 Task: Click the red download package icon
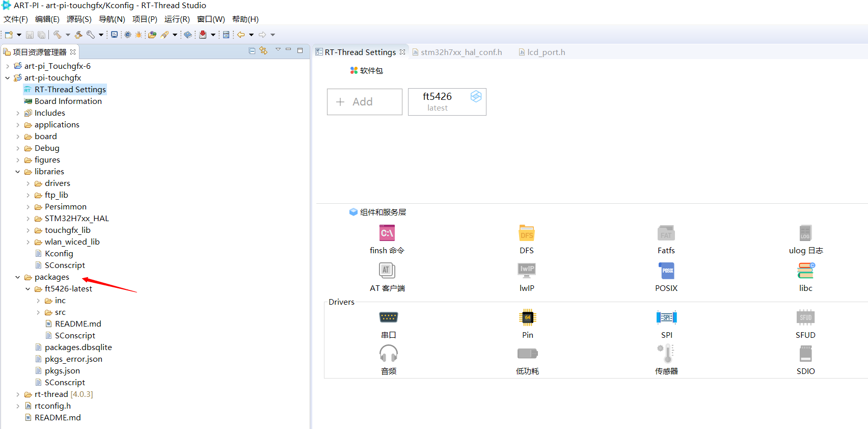click(203, 35)
